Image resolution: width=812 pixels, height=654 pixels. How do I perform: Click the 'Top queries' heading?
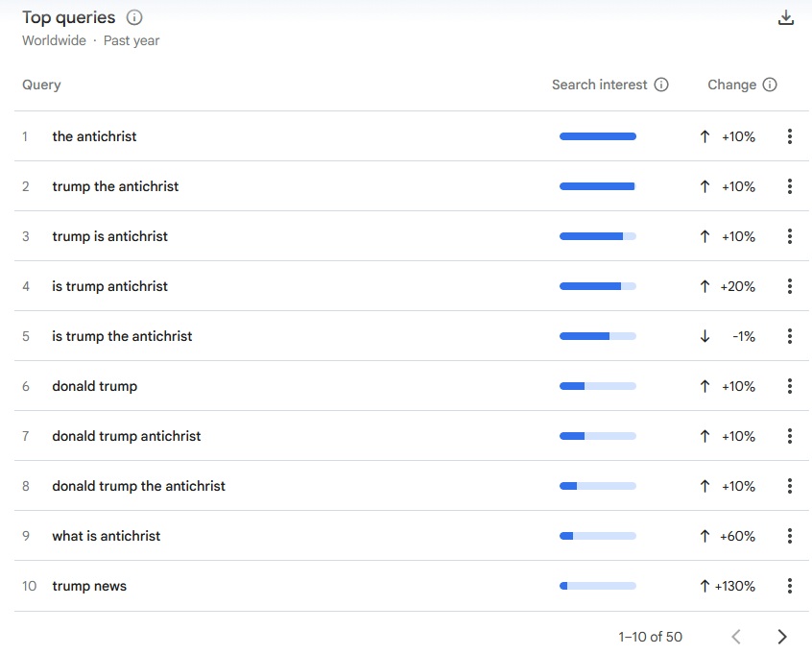[x=69, y=17]
